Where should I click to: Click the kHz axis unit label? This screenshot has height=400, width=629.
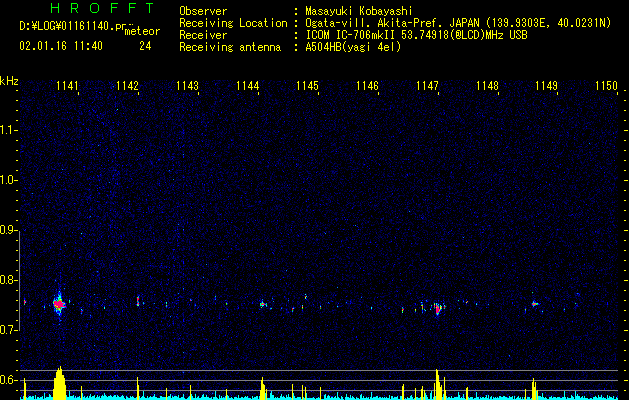9,81
